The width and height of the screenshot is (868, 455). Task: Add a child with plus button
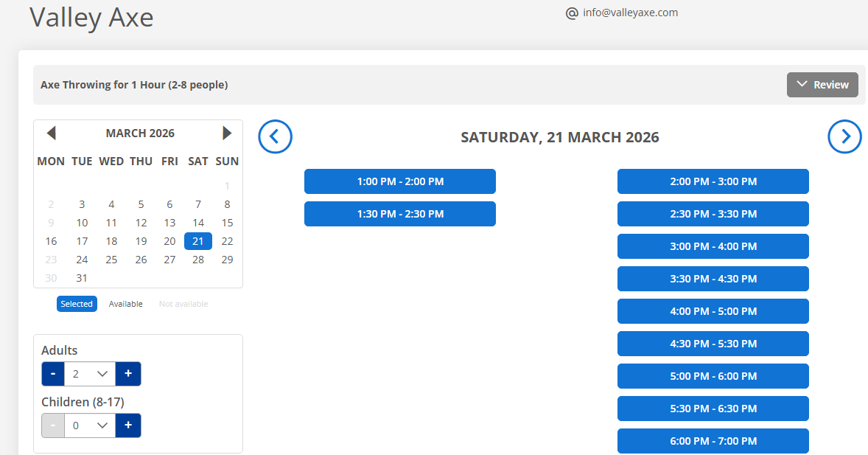(x=128, y=426)
